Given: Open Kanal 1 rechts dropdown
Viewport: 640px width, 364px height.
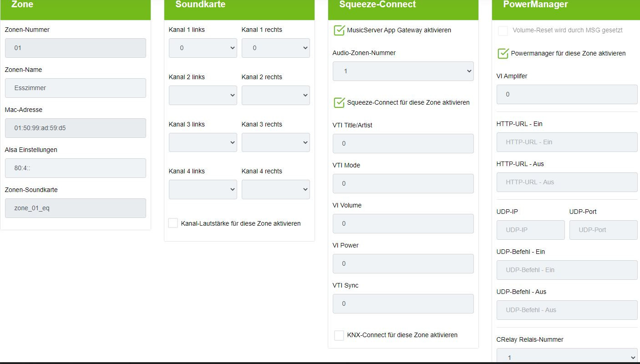Looking at the screenshot, I should (275, 48).
